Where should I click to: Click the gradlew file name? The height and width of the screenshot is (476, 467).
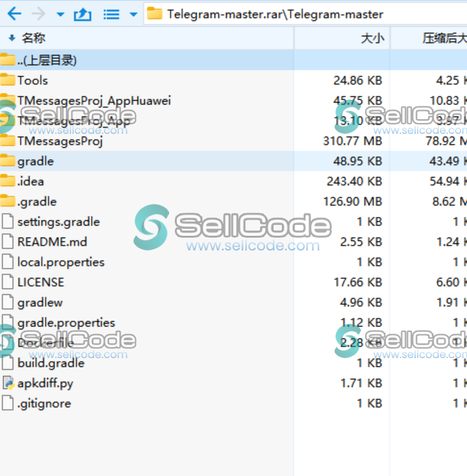coord(40,302)
